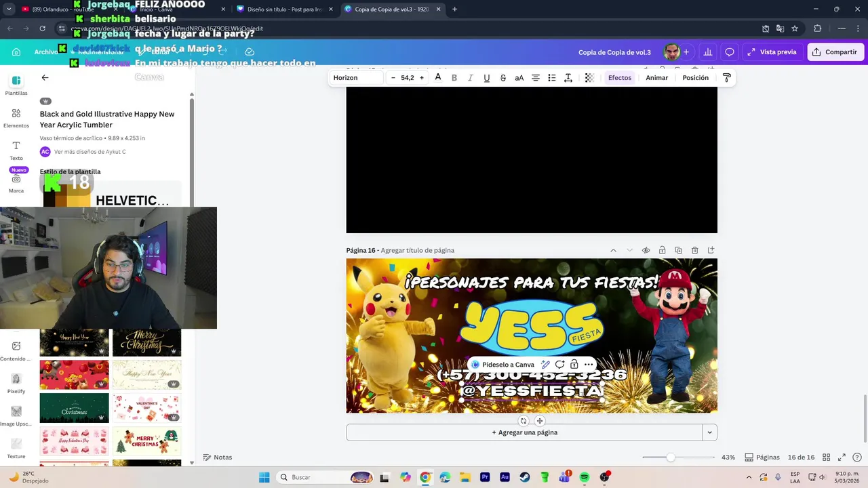
Task: Open the 43% zoom menu
Action: pos(728,457)
